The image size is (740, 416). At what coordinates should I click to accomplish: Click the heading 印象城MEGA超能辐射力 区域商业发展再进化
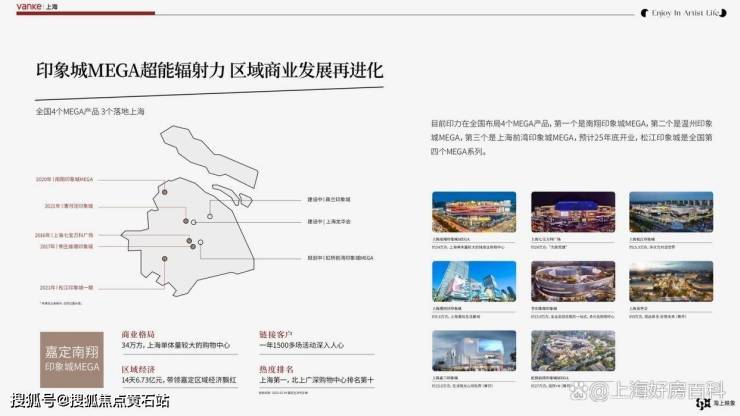pos(210,70)
